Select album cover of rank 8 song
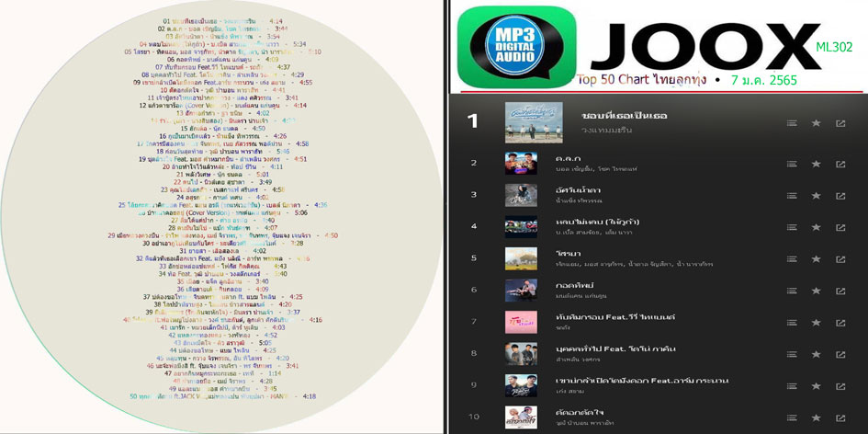This screenshot has height=434, width=868. click(521, 354)
